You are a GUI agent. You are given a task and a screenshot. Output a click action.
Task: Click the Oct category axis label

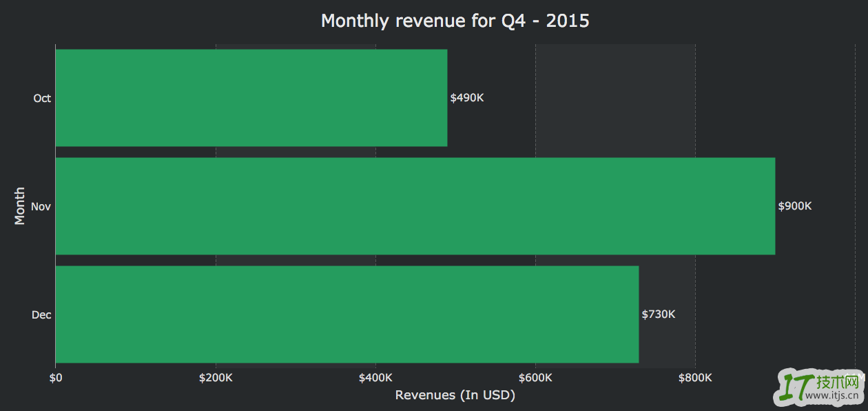coord(42,99)
